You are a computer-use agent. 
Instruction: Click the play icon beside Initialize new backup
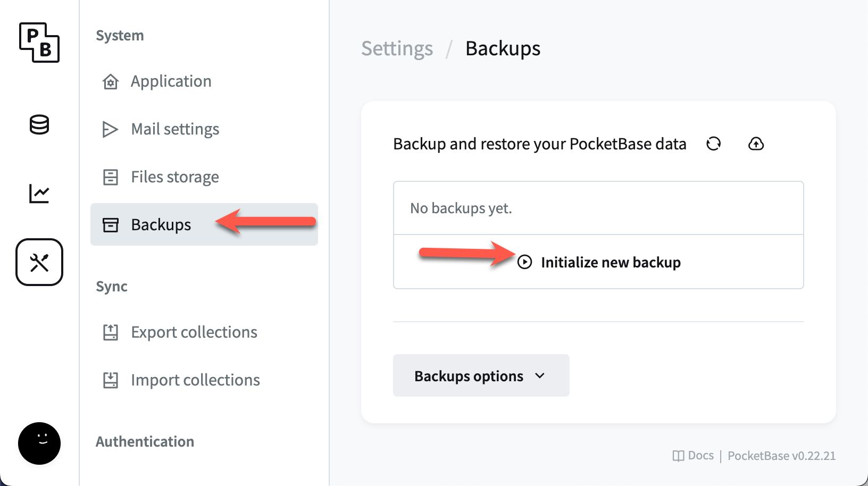[x=524, y=262]
